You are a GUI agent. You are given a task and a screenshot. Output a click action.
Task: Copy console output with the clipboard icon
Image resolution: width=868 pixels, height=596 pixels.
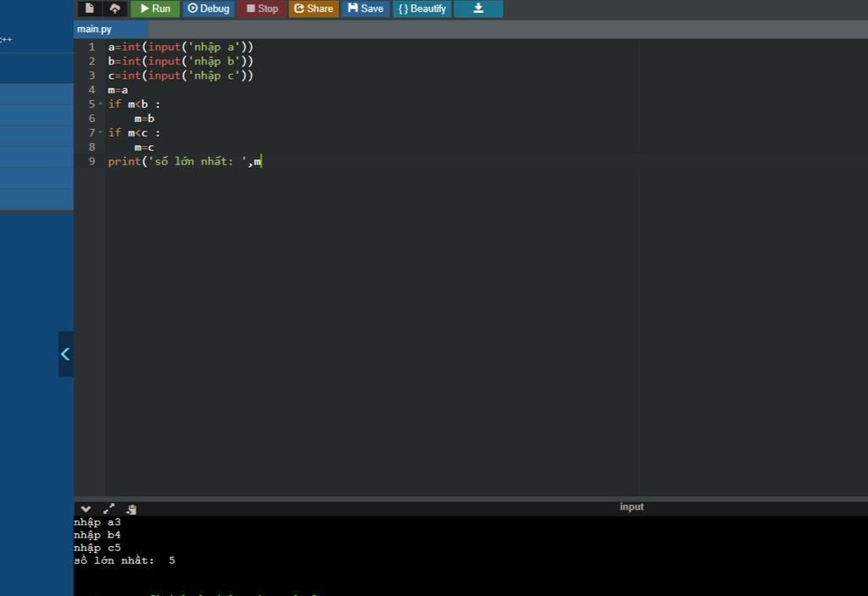coord(131,509)
